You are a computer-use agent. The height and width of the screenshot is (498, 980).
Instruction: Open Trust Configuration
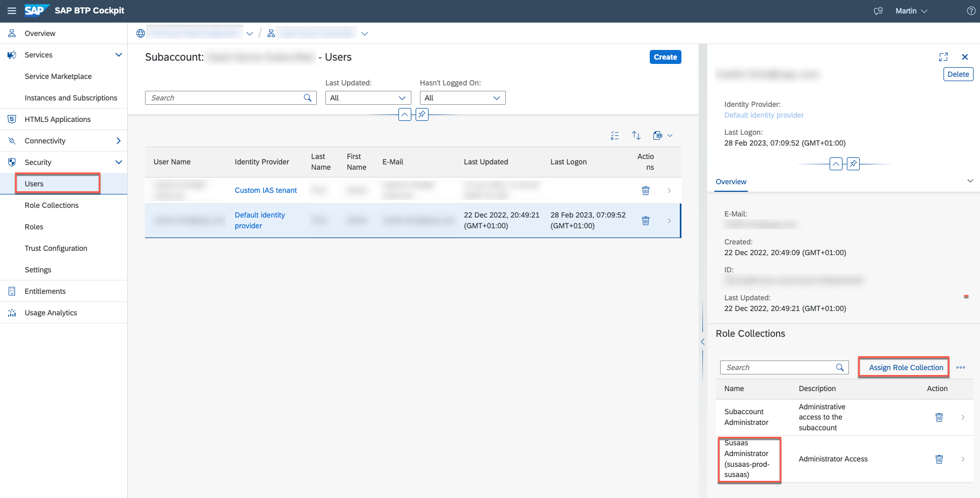(x=56, y=248)
